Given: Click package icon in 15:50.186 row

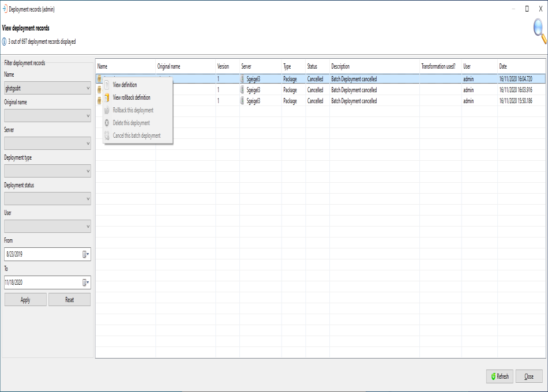Looking at the screenshot, I should [99, 101].
